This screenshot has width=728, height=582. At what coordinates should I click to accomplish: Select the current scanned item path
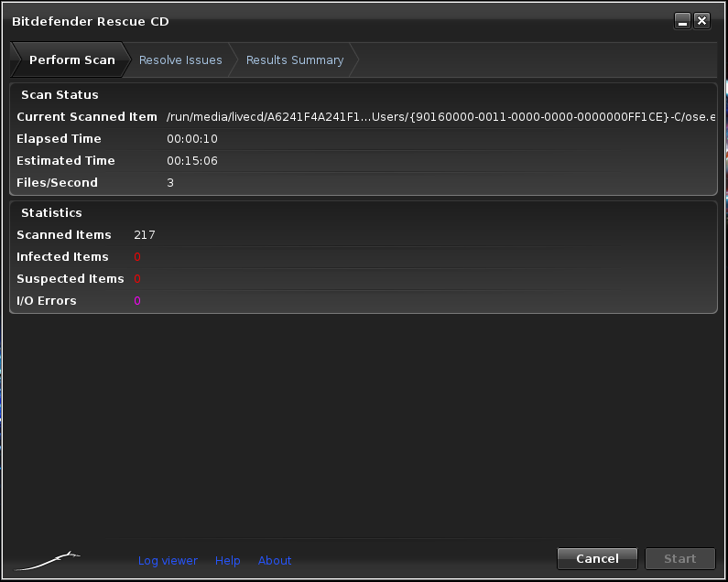pyautogui.click(x=441, y=117)
